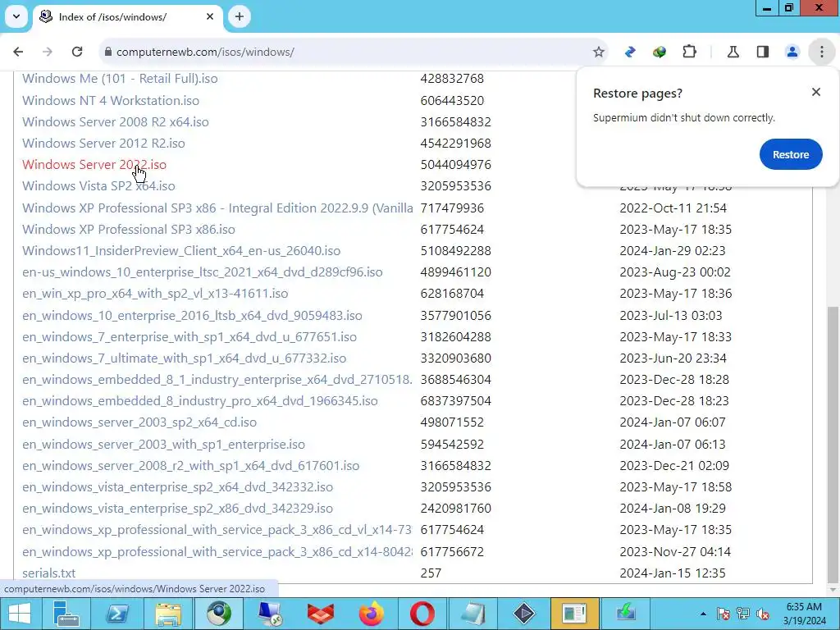840x630 pixels.
Task: Open en_windows_vista_enterprise_sp2_x86 iso link
Action: [x=177, y=509]
